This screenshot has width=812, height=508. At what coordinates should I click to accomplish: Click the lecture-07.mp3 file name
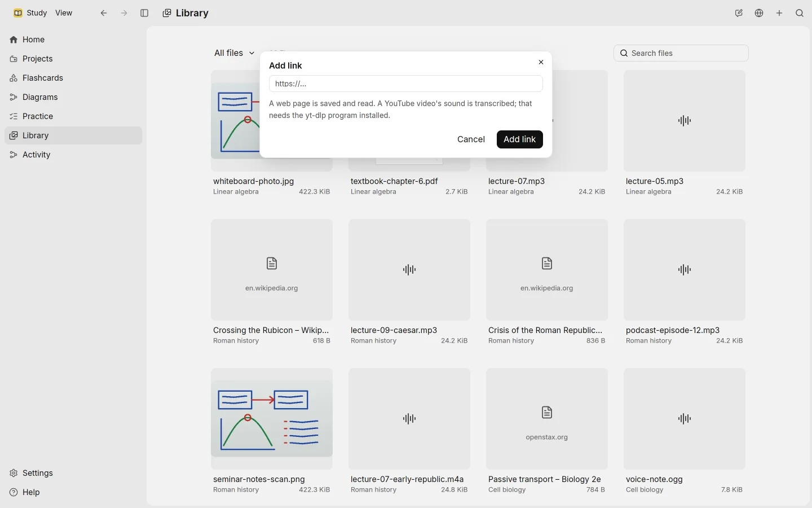(x=517, y=181)
